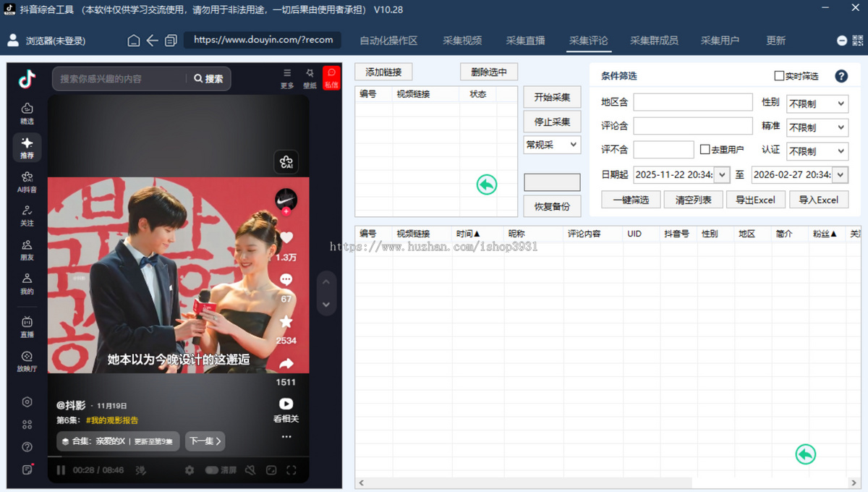Open 放映厅 (Theater) sidebar icon
868x492 pixels.
(27, 361)
